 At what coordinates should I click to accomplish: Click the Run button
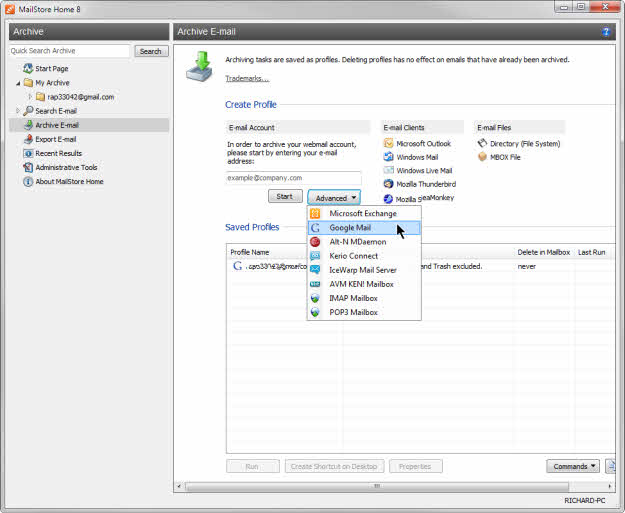[252, 466]
